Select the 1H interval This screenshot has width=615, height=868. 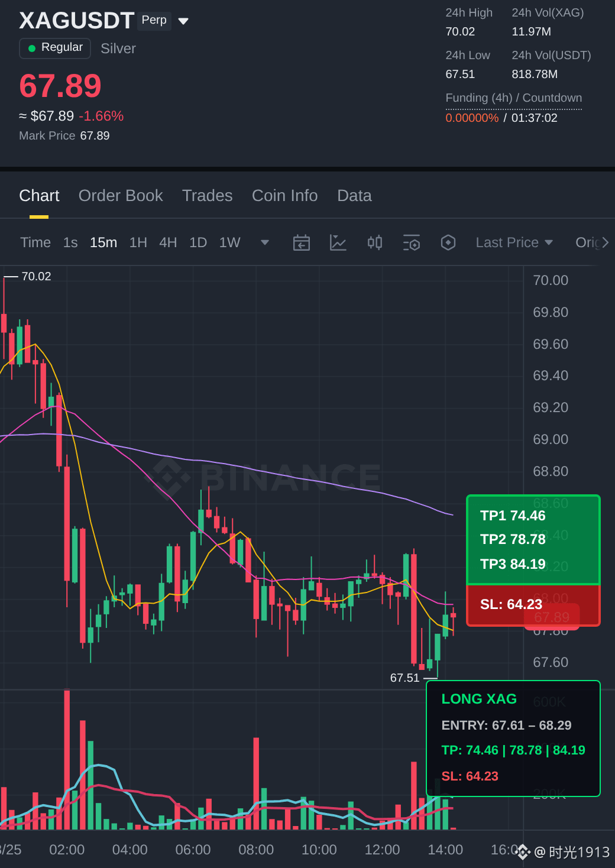tap(138, 242)
